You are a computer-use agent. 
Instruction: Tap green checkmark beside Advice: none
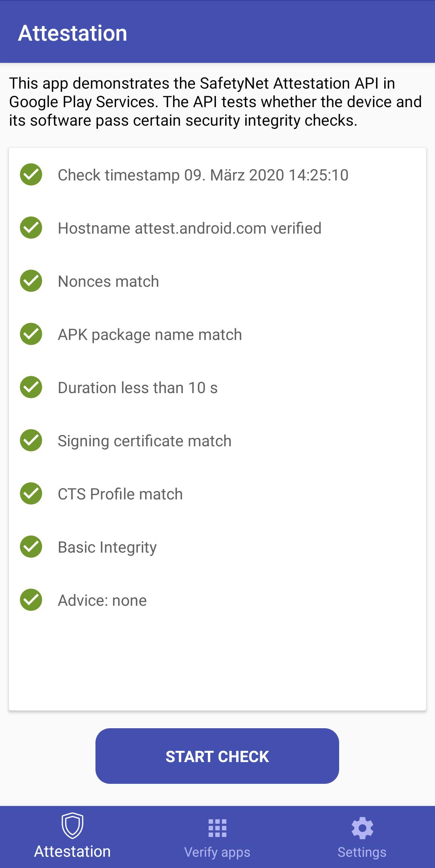pos(31,600)
